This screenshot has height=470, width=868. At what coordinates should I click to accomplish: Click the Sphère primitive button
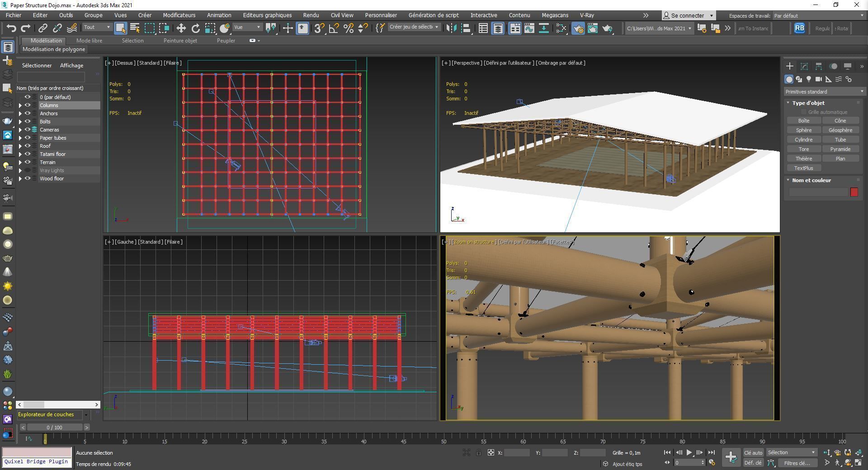[804, 130]
